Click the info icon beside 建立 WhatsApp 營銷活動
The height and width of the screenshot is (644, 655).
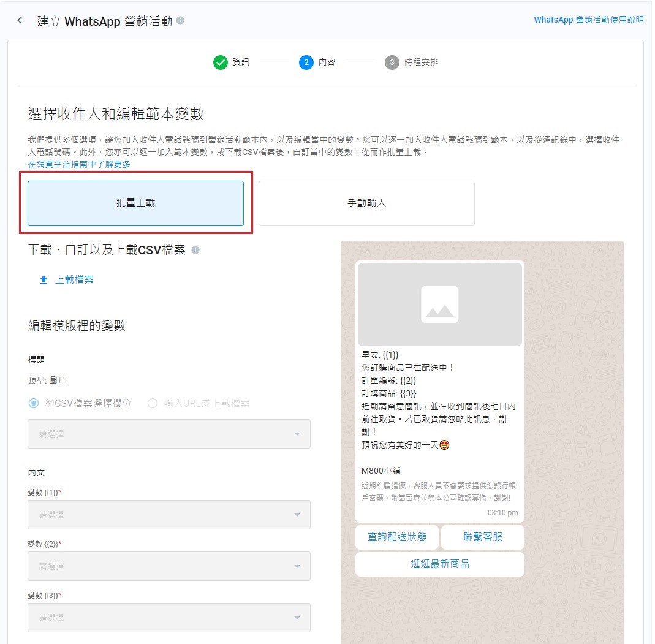point(180,20)
